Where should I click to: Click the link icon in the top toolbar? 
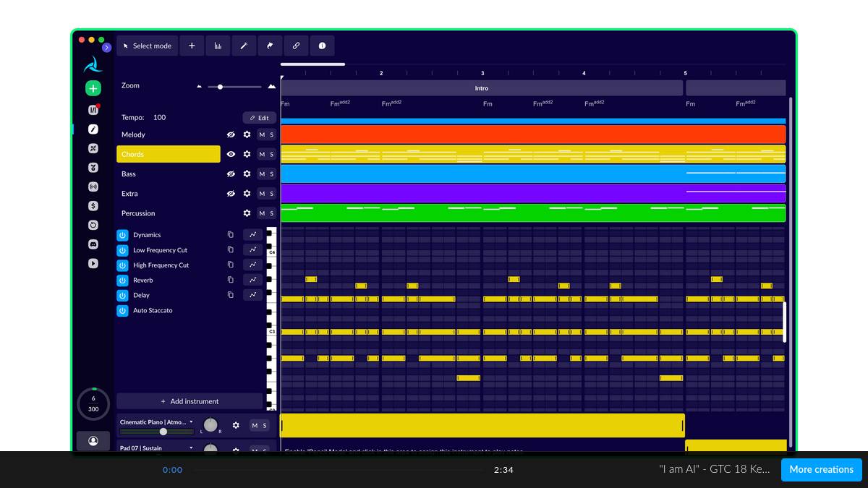click(296, 46)
